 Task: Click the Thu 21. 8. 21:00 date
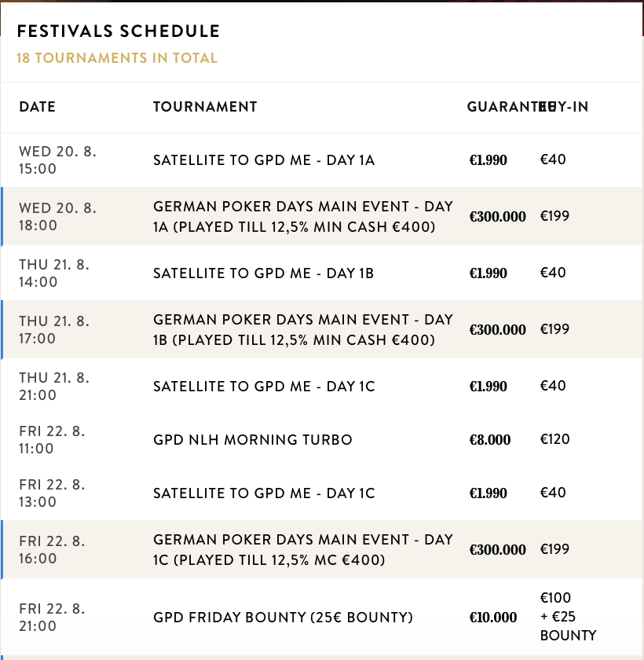pos(54,387)
